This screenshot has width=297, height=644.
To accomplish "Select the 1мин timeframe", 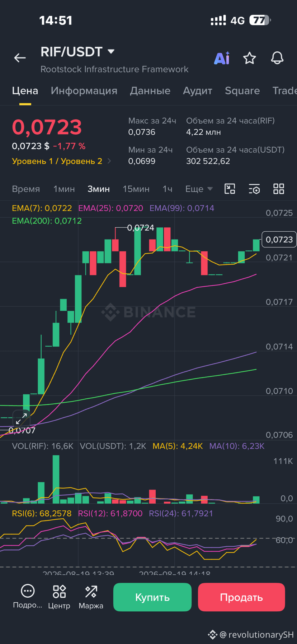I will coord(64,189).
